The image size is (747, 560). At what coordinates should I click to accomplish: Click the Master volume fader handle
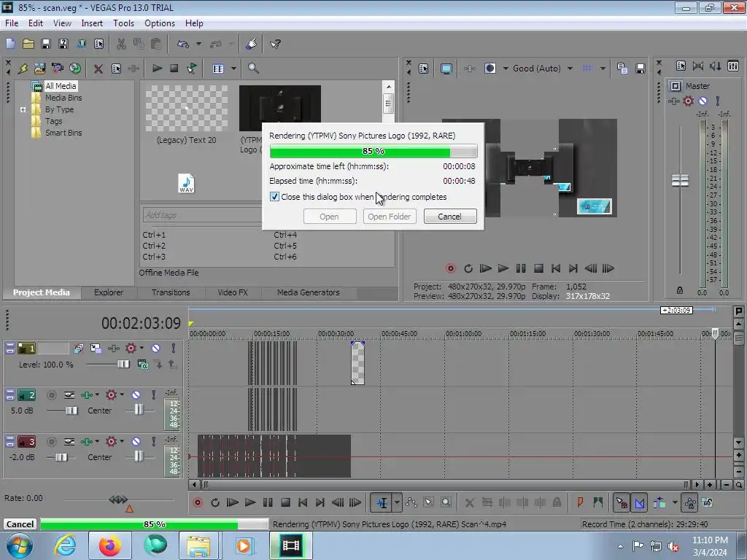point(680,181)
